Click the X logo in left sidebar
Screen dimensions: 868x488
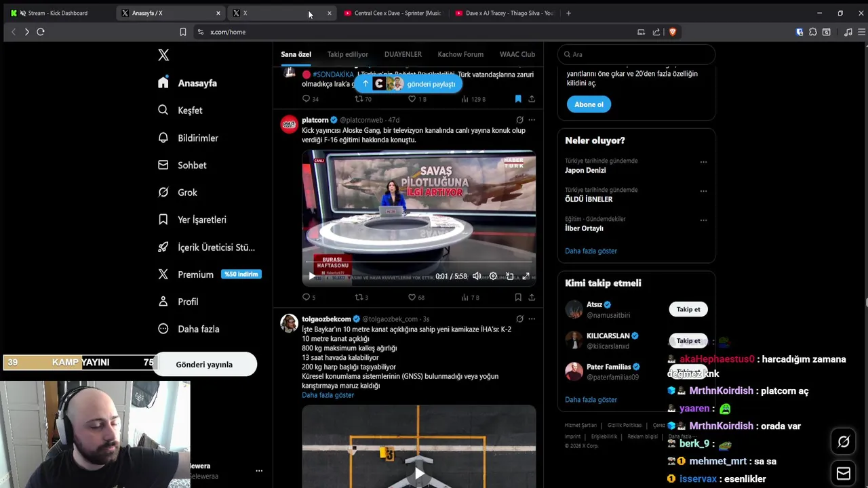(x=163, y=55)
